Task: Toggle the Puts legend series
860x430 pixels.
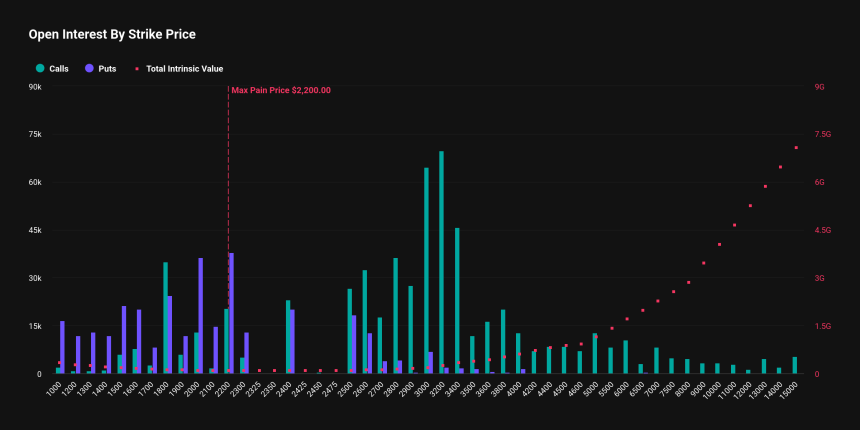Action: click(x=101, y=69)
